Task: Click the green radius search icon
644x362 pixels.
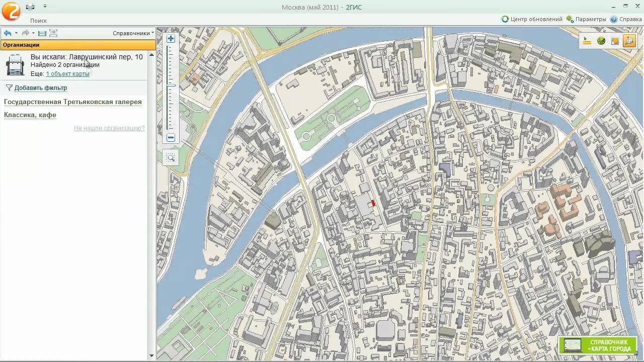Action: click(601, 41)
